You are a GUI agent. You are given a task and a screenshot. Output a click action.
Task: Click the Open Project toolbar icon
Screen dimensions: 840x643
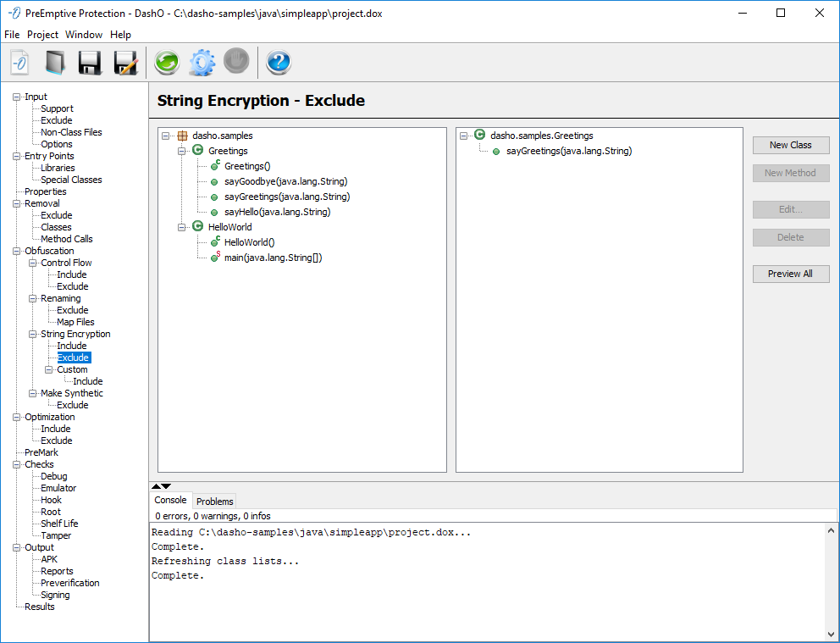(55, 63)
